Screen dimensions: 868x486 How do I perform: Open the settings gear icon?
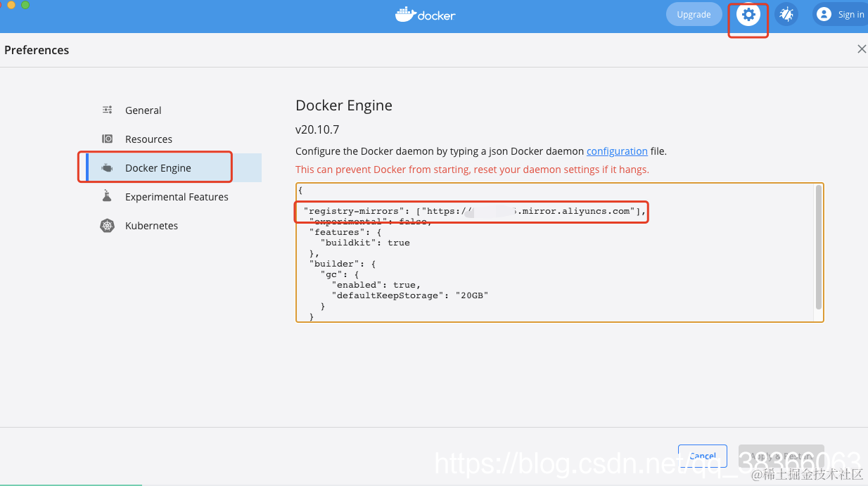748,14
